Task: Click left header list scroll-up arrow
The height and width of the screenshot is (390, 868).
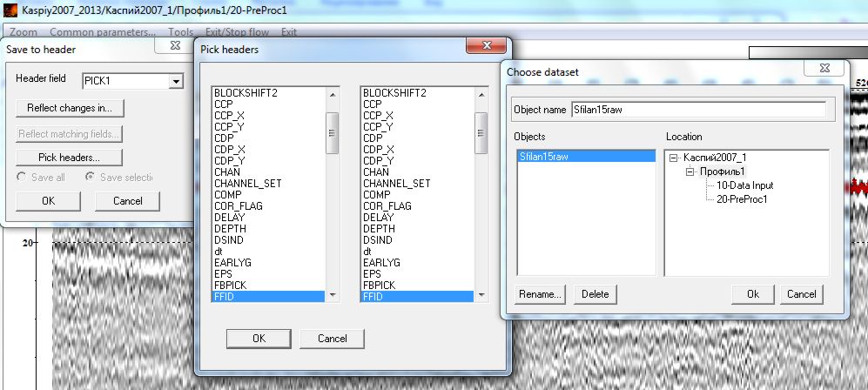Action: point(333,94)
